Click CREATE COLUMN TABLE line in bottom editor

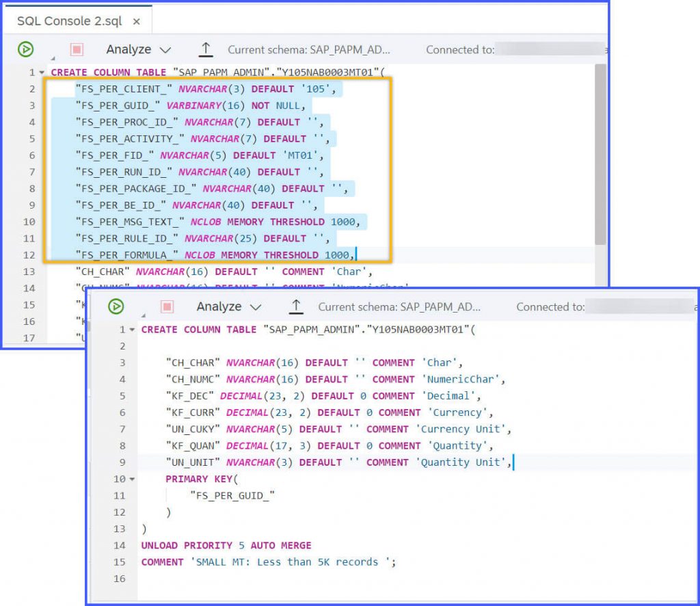[x=308, y=330]
